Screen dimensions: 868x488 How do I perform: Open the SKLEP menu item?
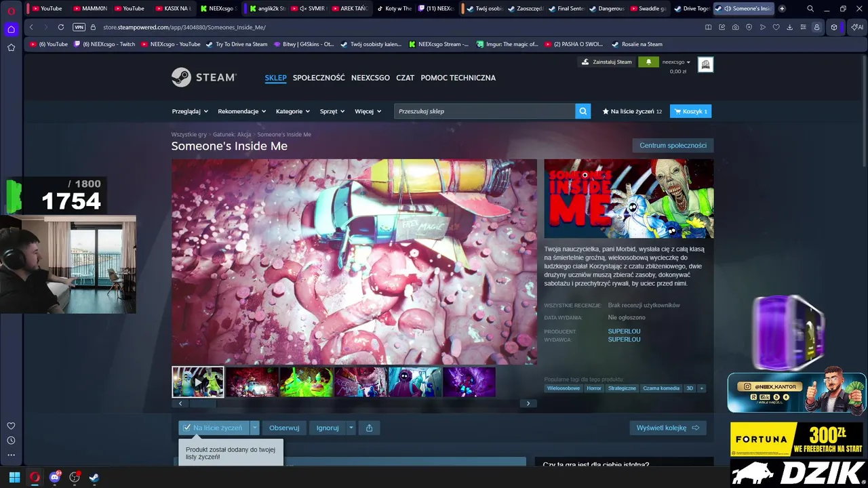coord(275,78)
